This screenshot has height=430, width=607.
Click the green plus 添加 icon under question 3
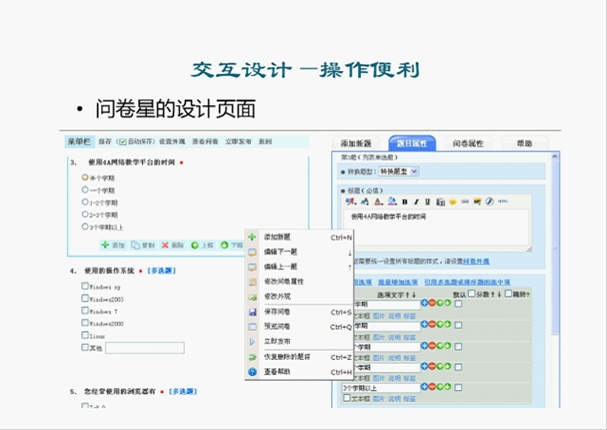[x=105, y=245]
